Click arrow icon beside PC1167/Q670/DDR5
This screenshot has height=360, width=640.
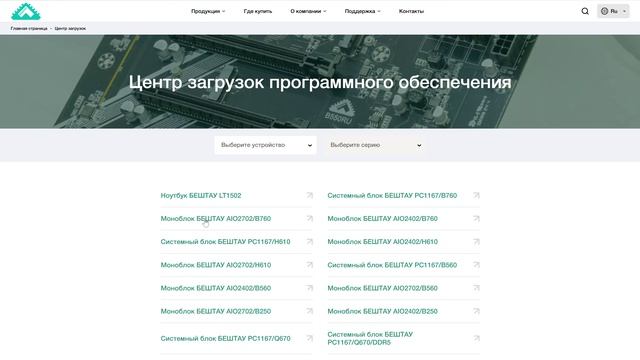coord(476,338)
